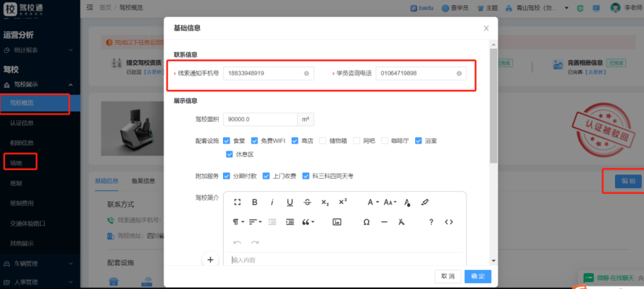Toggle fullscreen in the rich text editor
Screen dimensions: 644x289
237,202
